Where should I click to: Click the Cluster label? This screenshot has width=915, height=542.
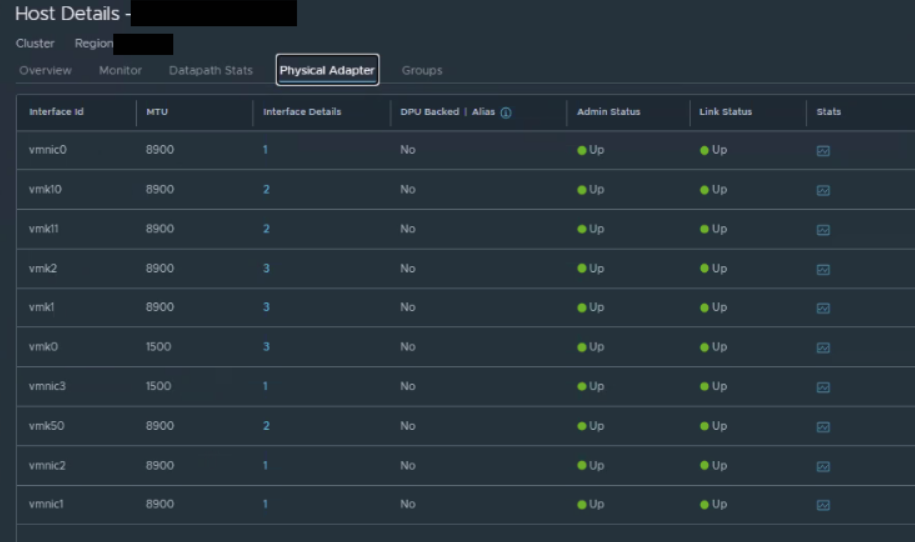35,43
